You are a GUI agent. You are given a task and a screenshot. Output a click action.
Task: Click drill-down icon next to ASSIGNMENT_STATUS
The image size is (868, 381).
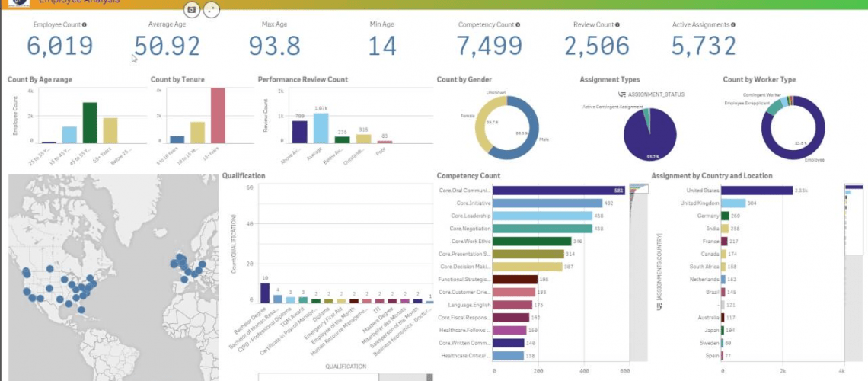point(621,94)
